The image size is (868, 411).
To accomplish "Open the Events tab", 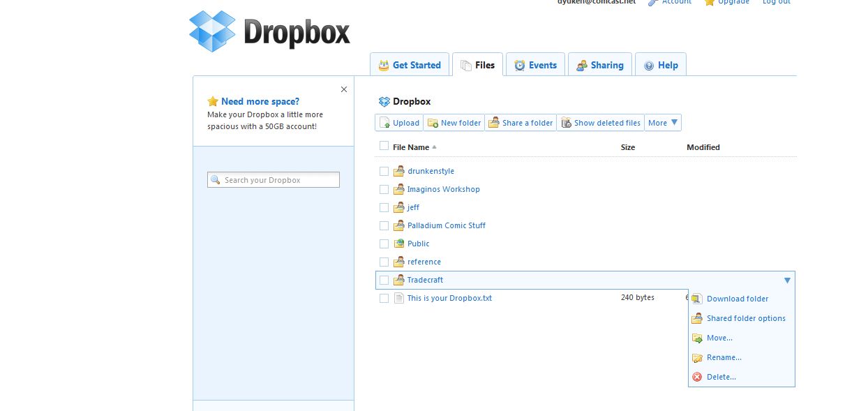I will pyautogui.click(x=535, y=65).
